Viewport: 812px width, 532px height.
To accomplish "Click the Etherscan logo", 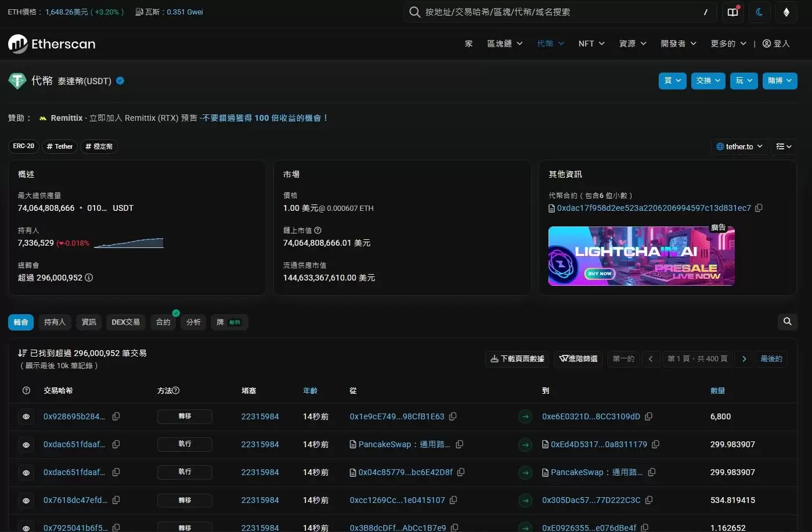I will point(51,44).
